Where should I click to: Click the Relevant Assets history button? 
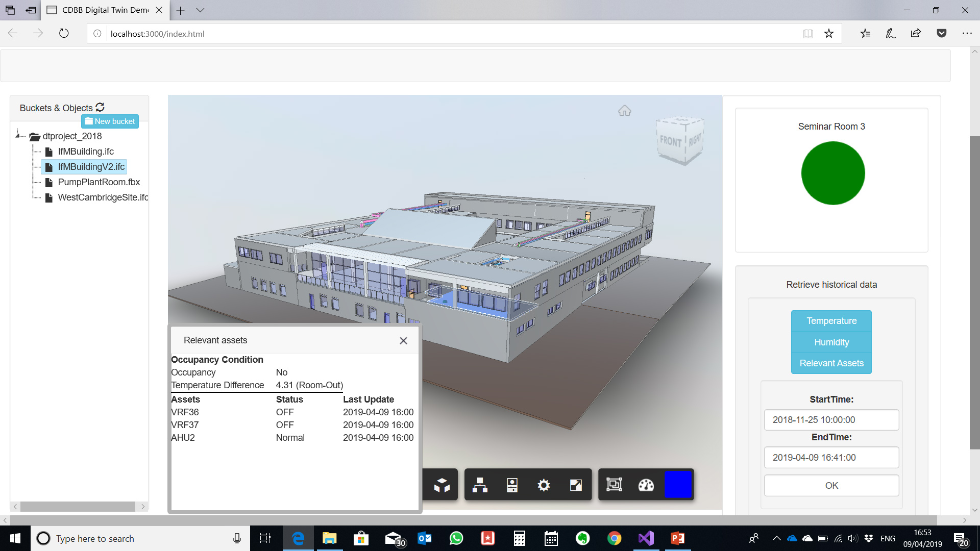tap(831, 363)
